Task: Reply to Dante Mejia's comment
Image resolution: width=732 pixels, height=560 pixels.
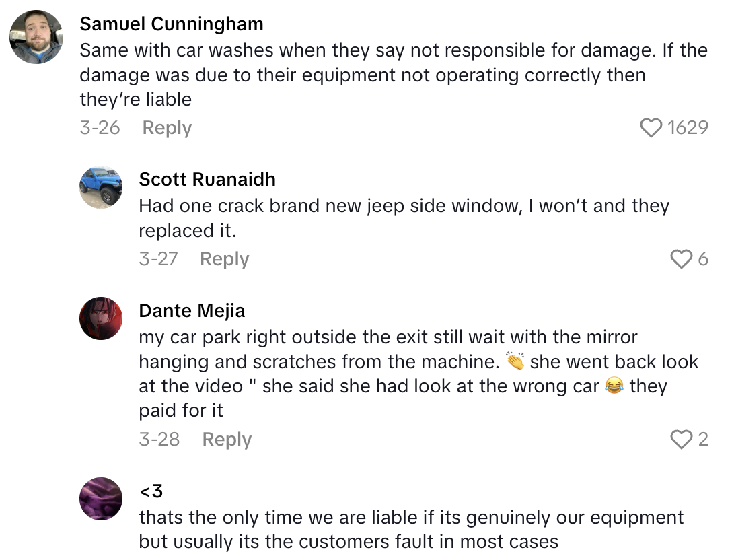Action: click(227, 440)
